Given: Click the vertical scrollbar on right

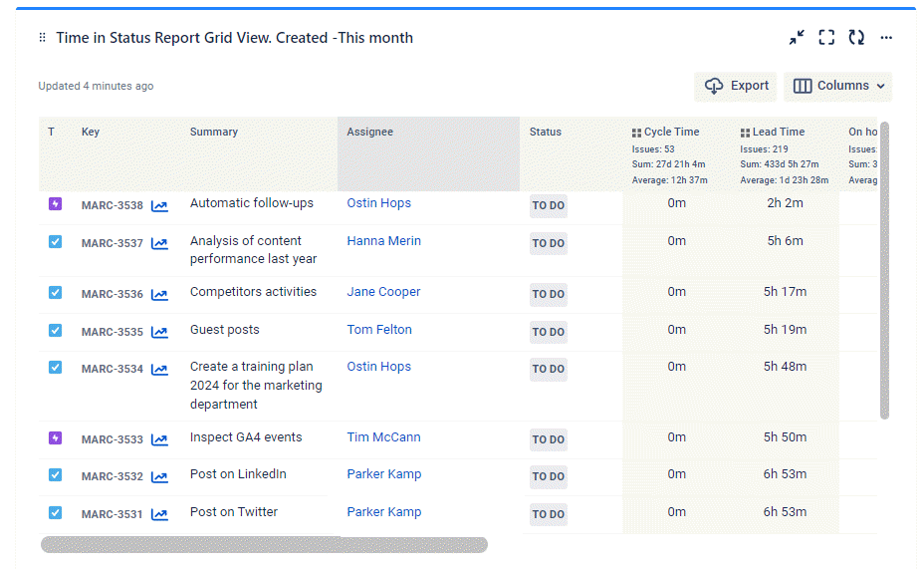Looking at the screenshot, I should click(x=884, y=269).
